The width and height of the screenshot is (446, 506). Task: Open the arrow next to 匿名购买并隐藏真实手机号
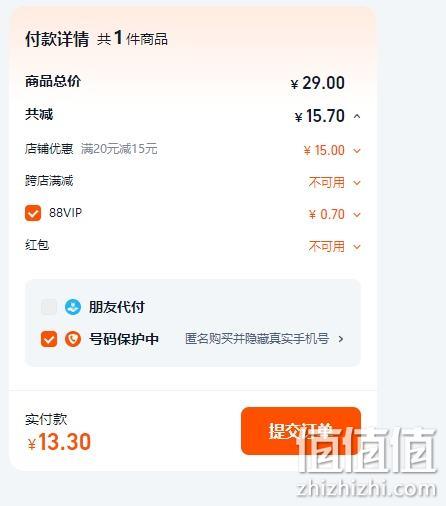click(341, 339)
